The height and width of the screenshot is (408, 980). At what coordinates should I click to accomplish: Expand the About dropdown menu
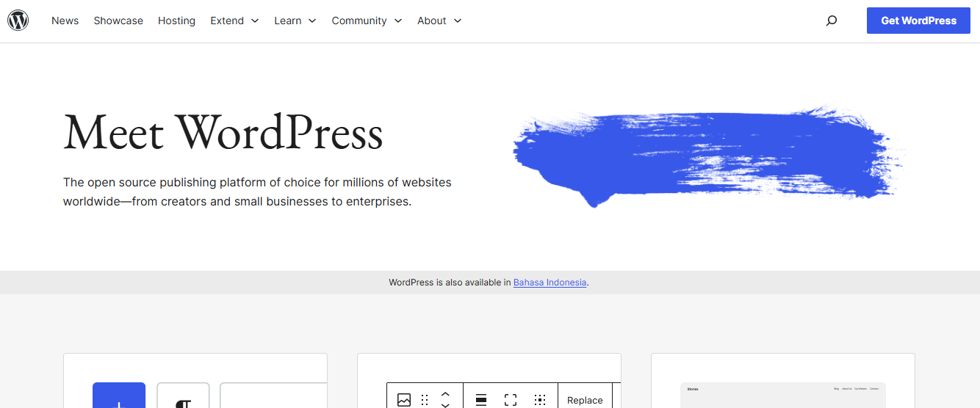439,21
